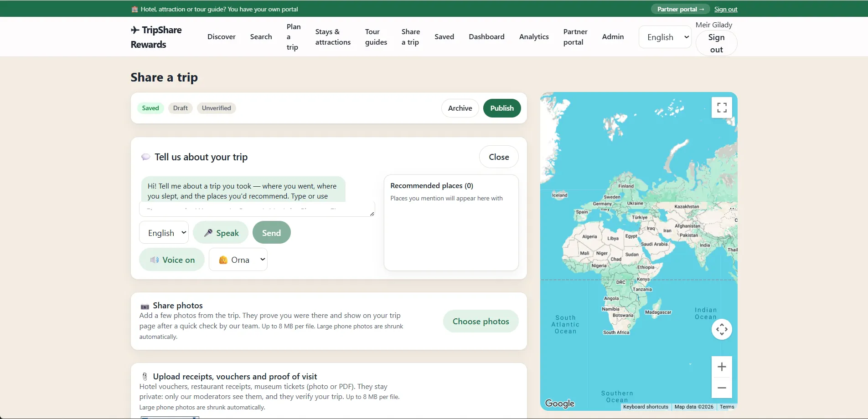Click the Unverified status badge
Viewport: 868px width, 419px height.
click(217, 108)
